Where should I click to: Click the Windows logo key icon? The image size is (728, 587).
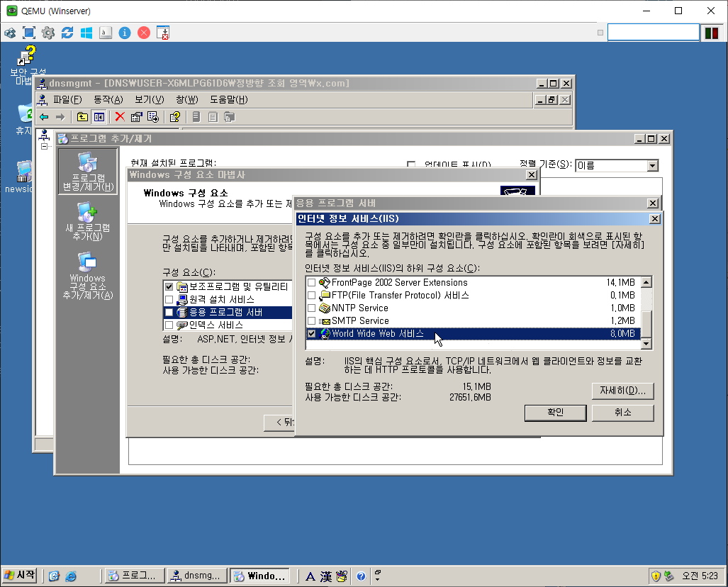(x=86, y=33)
